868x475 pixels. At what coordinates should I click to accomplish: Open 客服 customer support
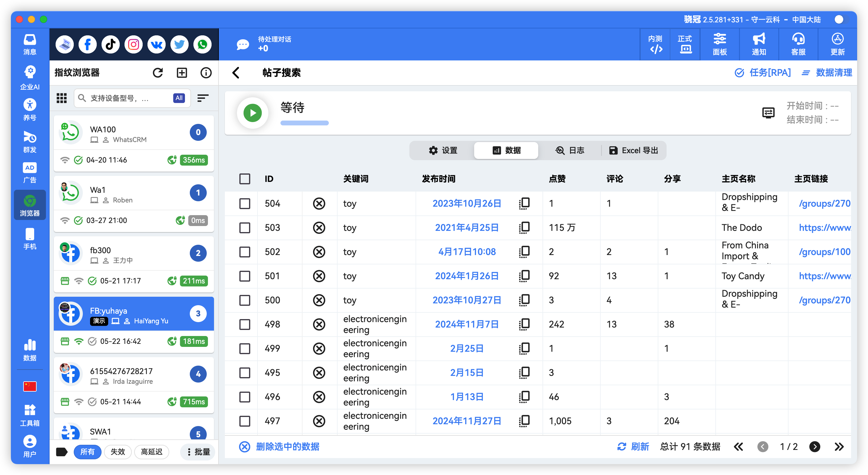798,44
